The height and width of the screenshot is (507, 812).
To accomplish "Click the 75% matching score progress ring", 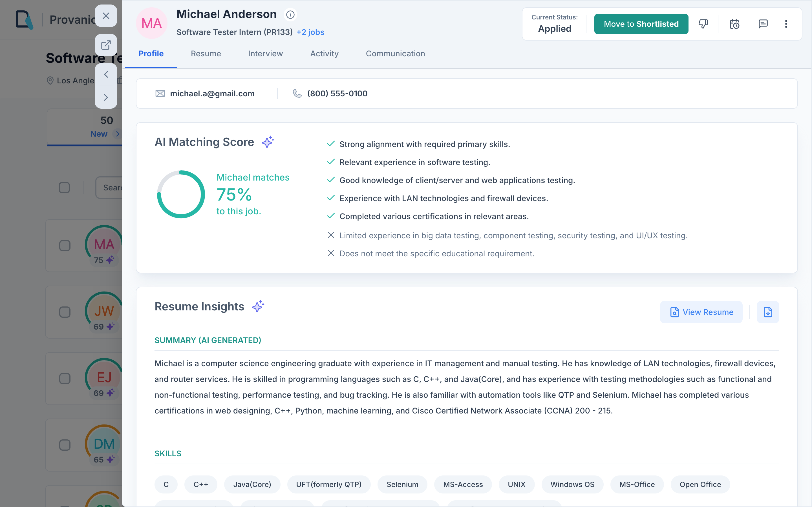I will [181, 194].
